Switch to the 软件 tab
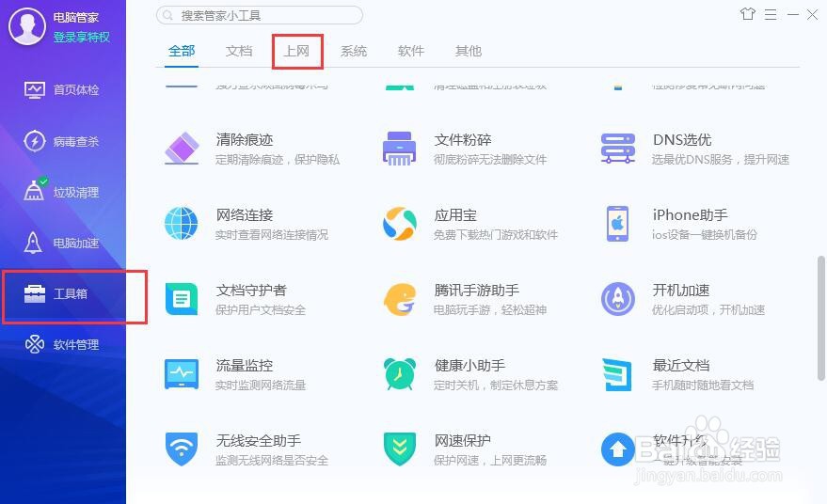Viewport: 827px width, 504px height. pos(411,51)
